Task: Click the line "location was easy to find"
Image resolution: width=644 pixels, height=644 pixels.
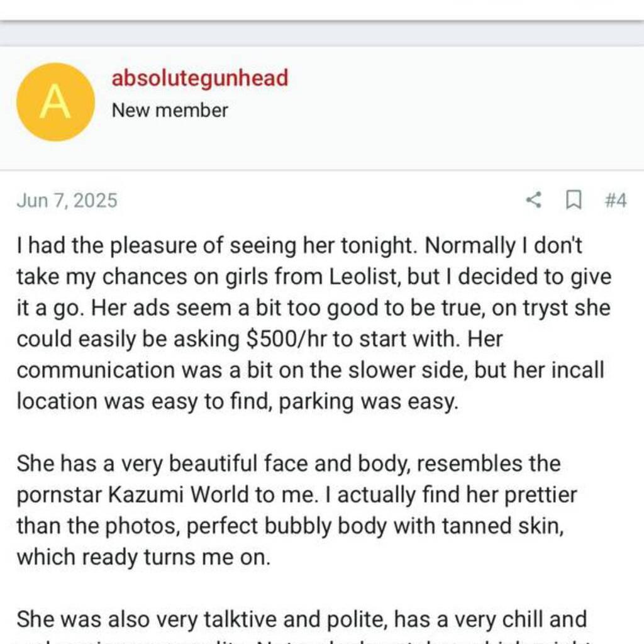Action: pyautogui.click(x=236, y=401)
